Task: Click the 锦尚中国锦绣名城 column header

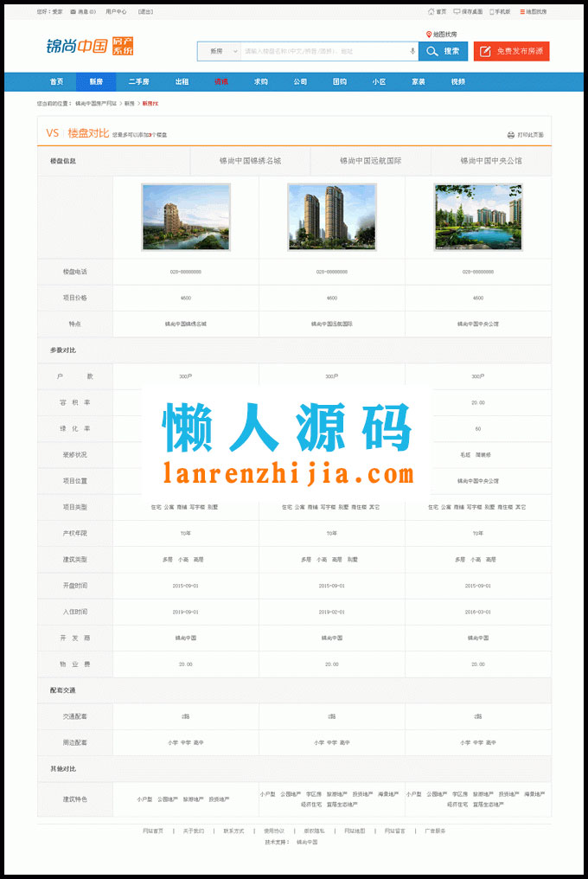Action: pos(250,161)
